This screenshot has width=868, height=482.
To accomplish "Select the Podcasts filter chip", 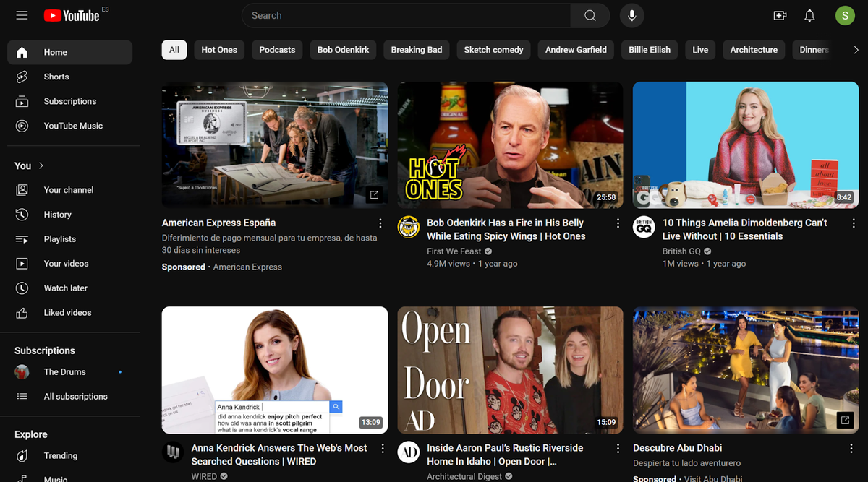I will pos(277,50).
